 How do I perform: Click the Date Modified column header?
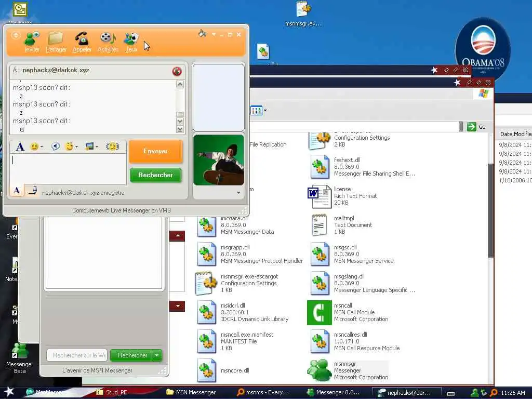515,134
